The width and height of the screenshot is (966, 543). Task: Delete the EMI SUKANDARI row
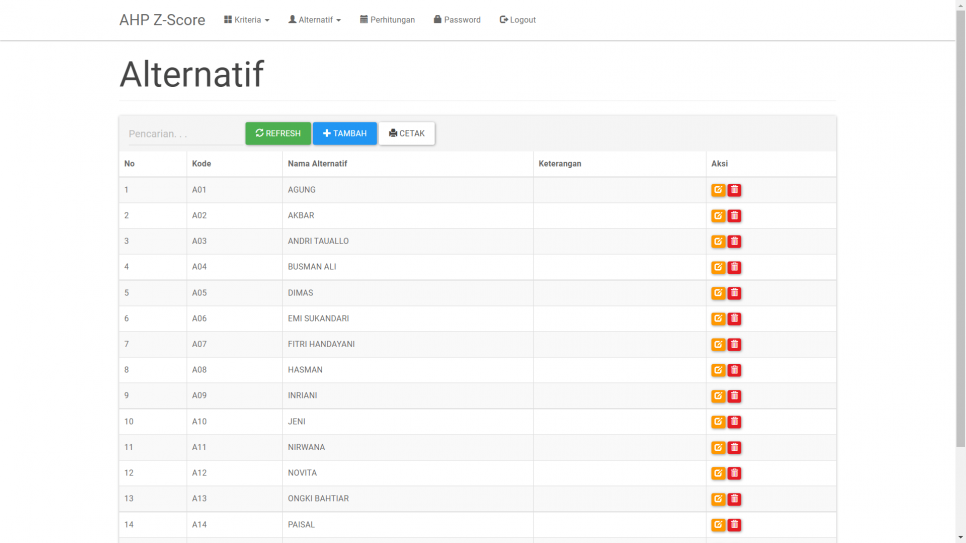coord(734,319)
